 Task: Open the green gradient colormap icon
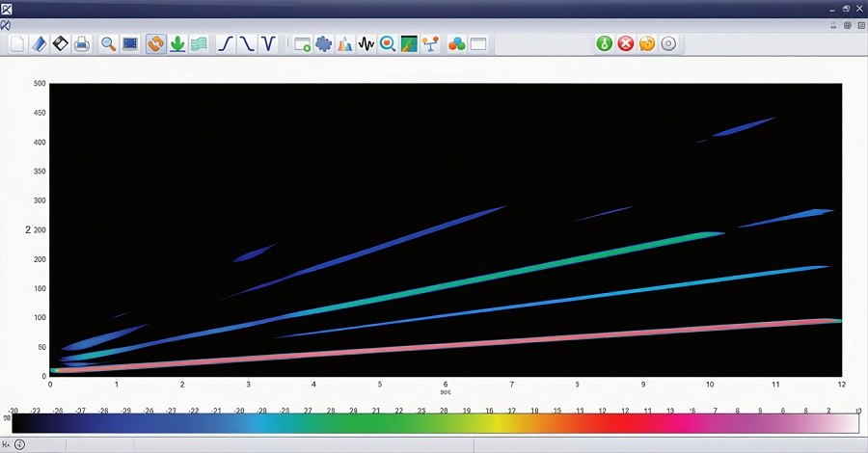pos(409,43)
